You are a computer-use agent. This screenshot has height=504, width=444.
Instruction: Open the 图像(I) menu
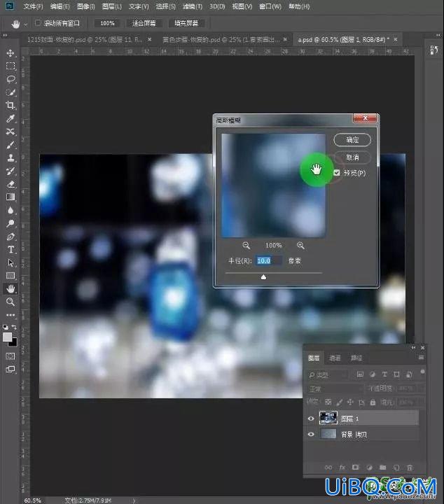86,6
